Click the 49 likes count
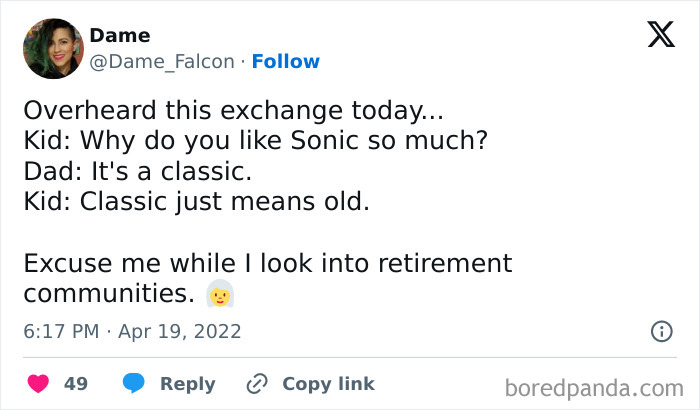700x410 pixels. [x=76, y=384]
